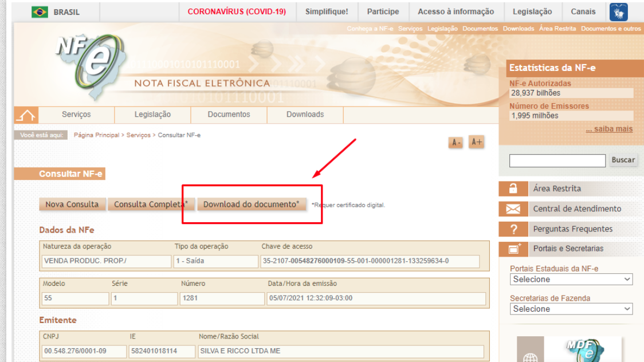Click the Chave de acesso value field
Viewport: 644px width, 362px height.
(x=370, y=261)
